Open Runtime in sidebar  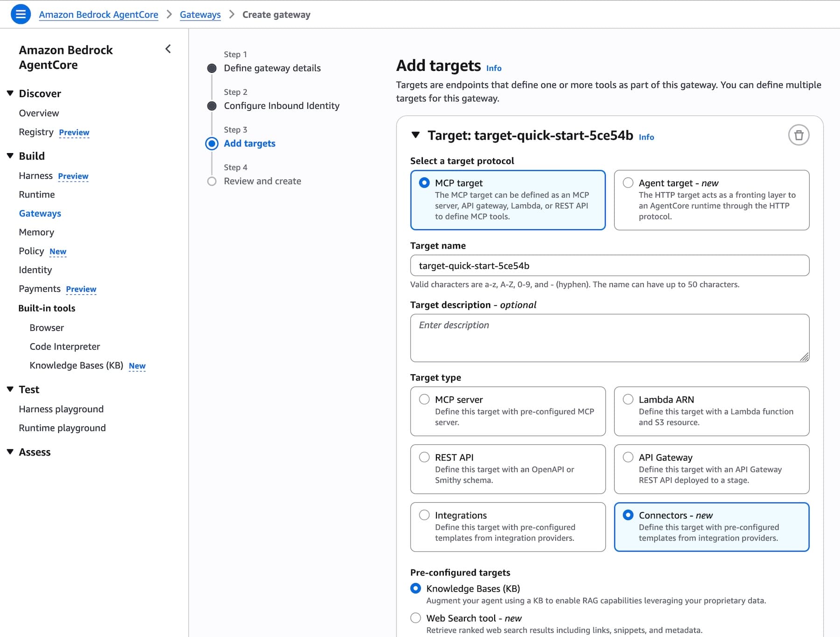(x=37, y=195)
